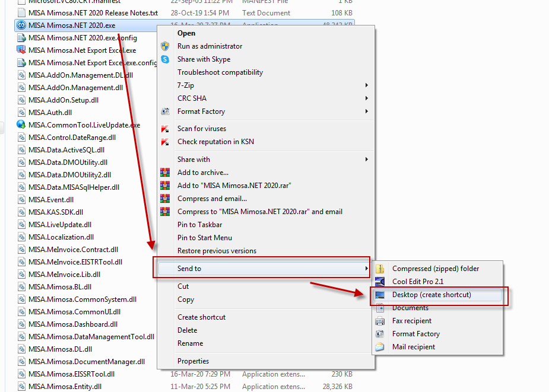The height and width of the screenshot is (392, 549).
Task: Click the Documents icon in Send to submenu
Action: [x=380, y=308]
